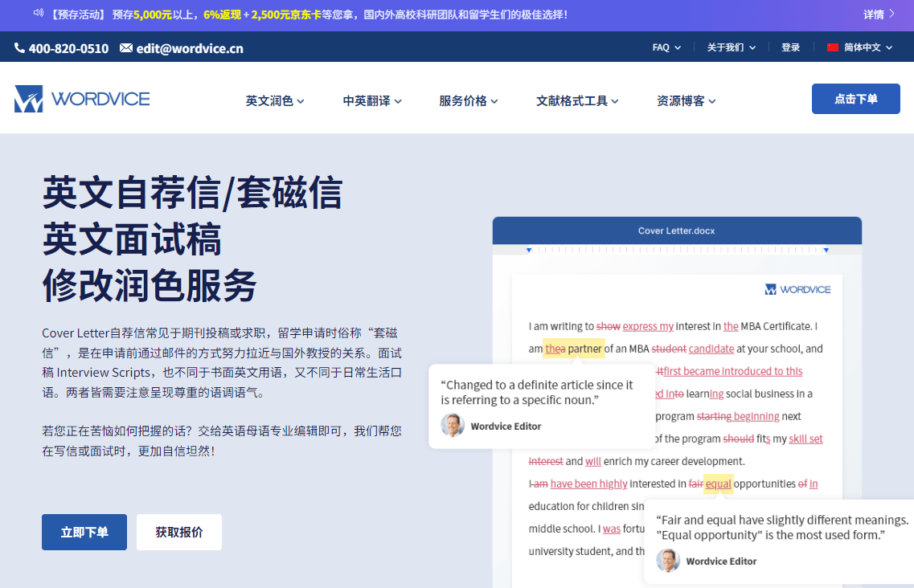The image size is (914, 588).
Task: Click the editor avatar in the 'Fair and equal' comment
Action: (x=667, y=561)
